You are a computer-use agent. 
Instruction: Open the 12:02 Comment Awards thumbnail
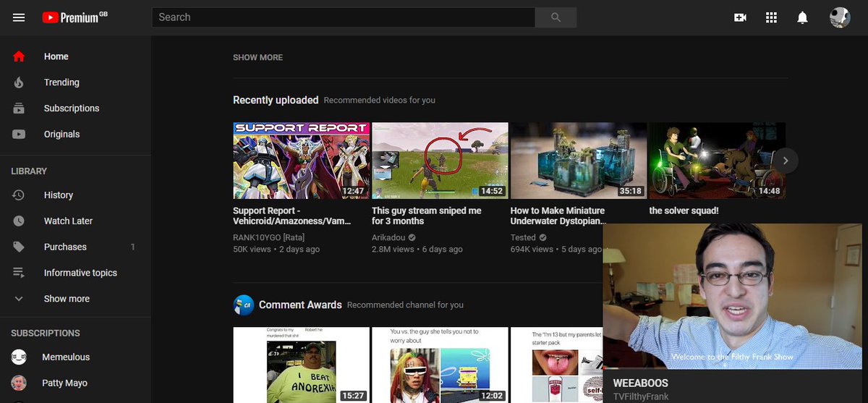[x=440, y=365]
